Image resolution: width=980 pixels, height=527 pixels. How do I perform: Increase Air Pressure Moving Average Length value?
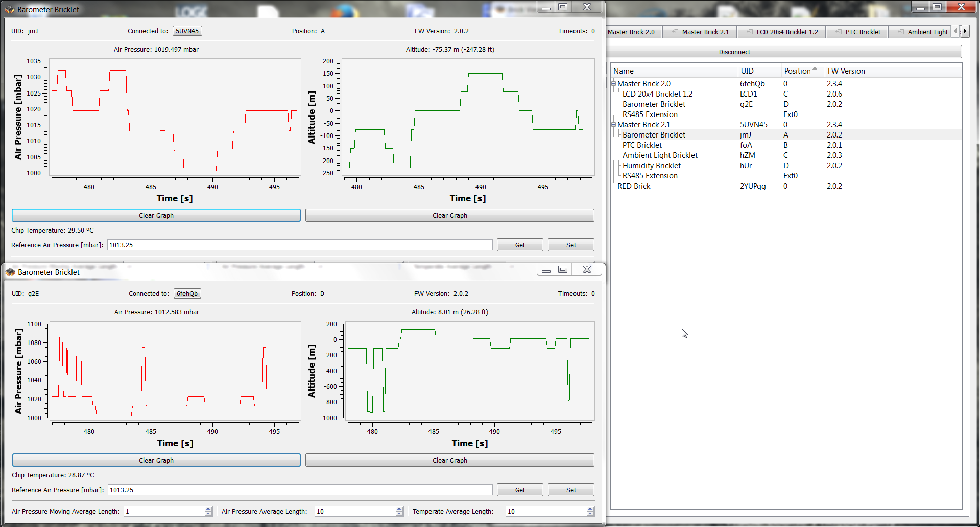pyautogui.click(x=208, y=509)
